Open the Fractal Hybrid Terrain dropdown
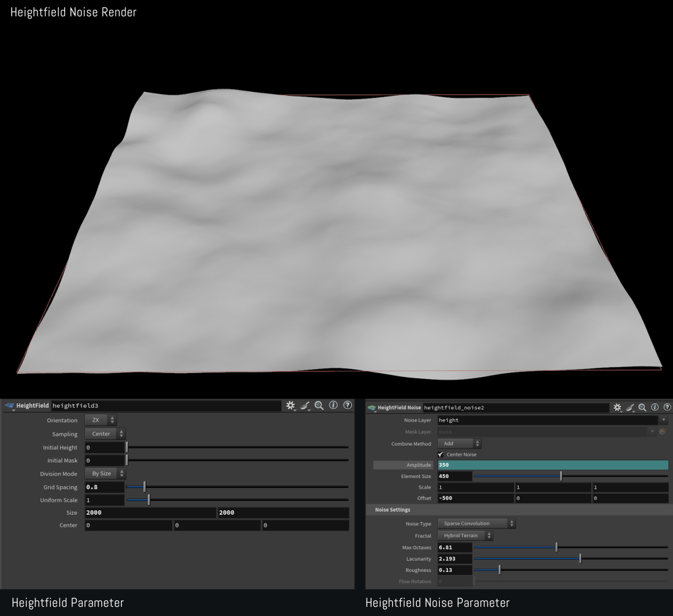This screenshot has height=616, width=673. coord(465,536)
